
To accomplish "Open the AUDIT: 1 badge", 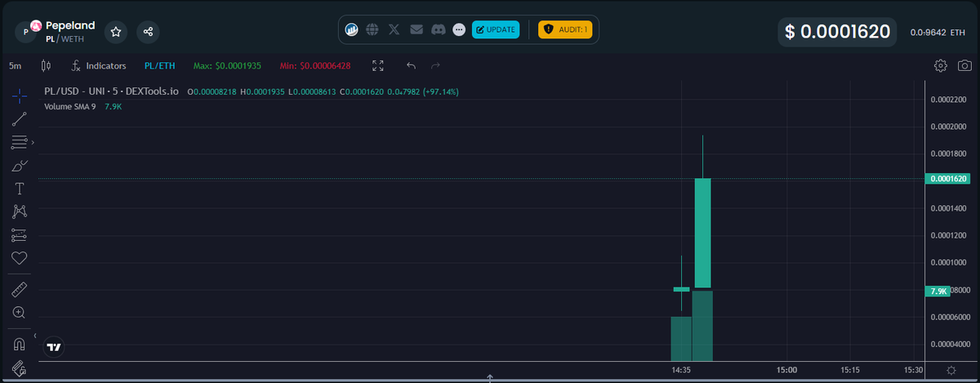I will (565, 29).
